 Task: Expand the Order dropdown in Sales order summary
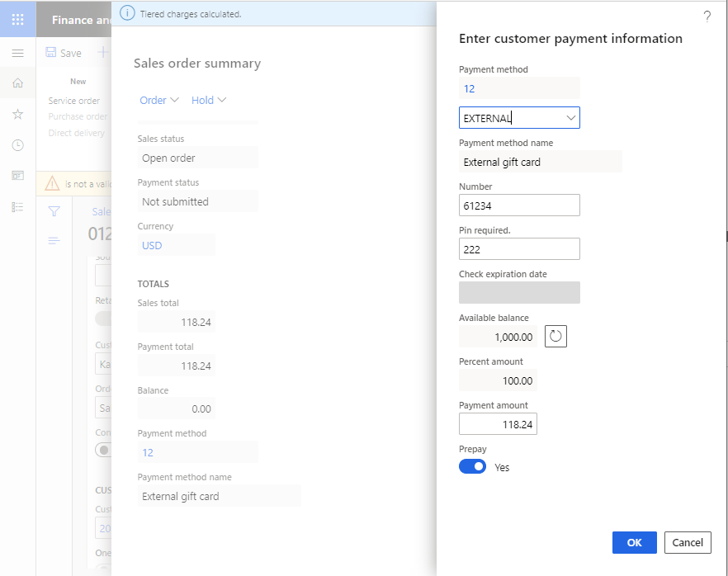pyautogui.click(x=158, y=99)
